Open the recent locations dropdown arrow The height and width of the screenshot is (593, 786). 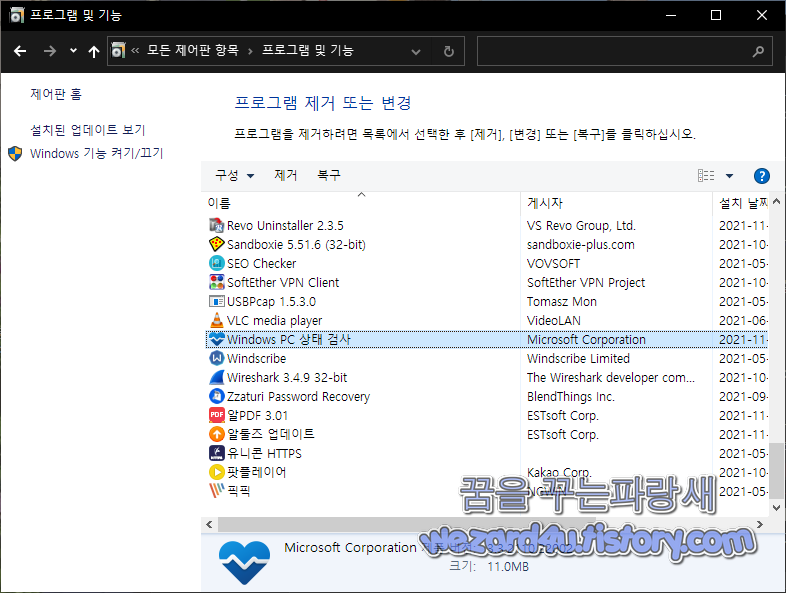point(73,51)
